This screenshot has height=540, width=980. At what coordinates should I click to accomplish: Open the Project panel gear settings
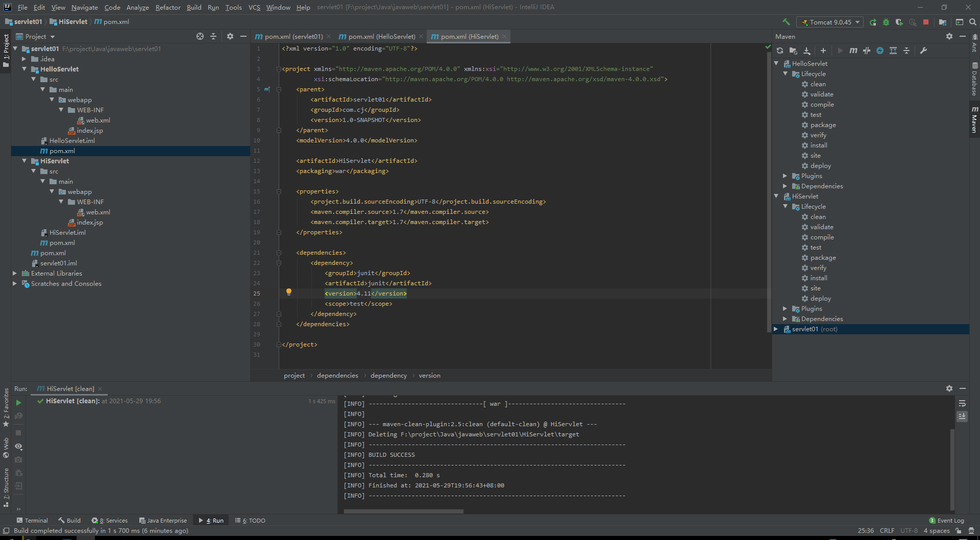230,36
